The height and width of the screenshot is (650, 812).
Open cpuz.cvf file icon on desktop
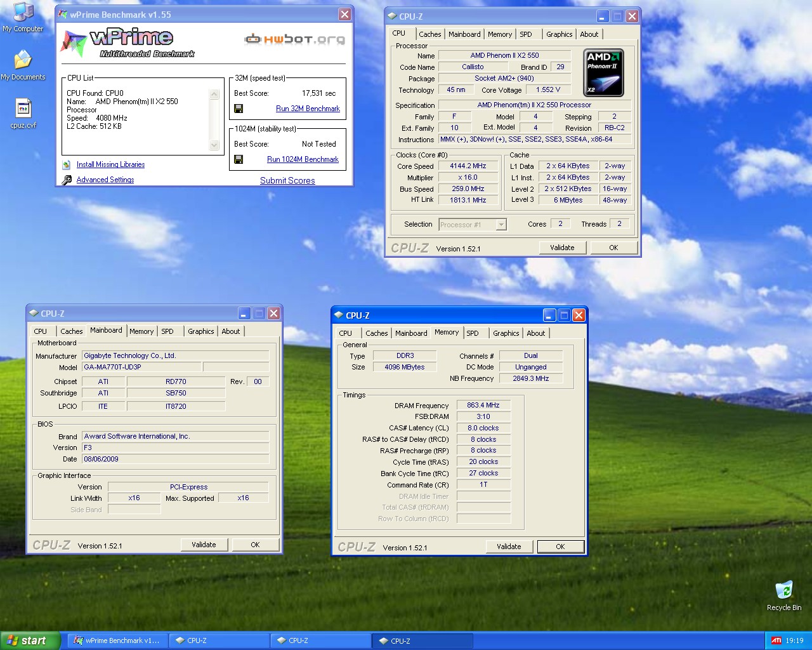23,114
